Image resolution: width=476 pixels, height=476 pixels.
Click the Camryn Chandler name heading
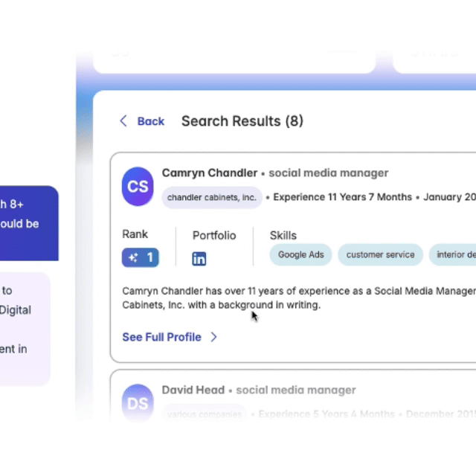point(210,173)
